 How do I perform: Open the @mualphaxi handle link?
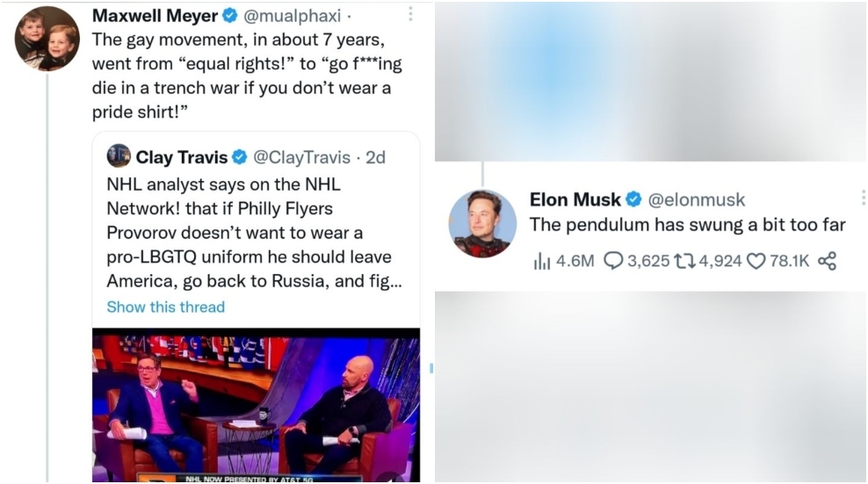292,16
